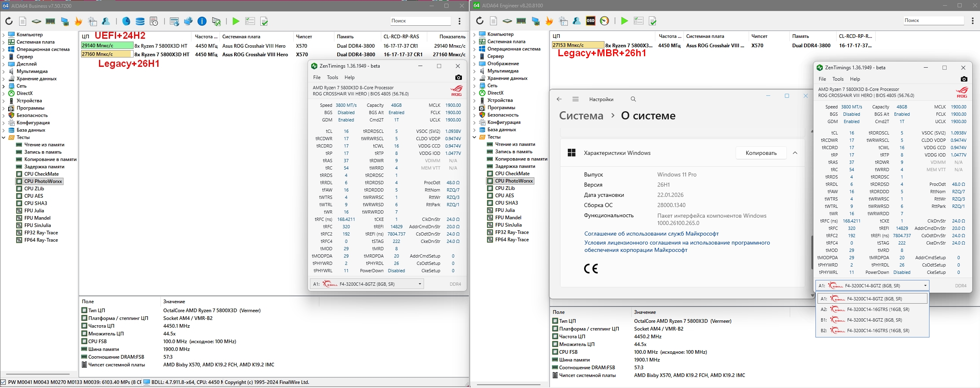980x388 pixels.
Task: Click the blue database cylinder toolbar icon
Action: [x=140, y=21]
